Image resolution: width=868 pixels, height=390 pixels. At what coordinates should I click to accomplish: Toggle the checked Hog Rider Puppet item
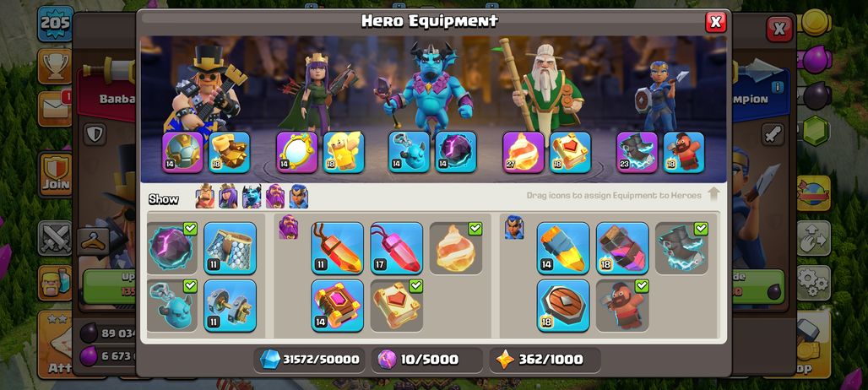622,306
